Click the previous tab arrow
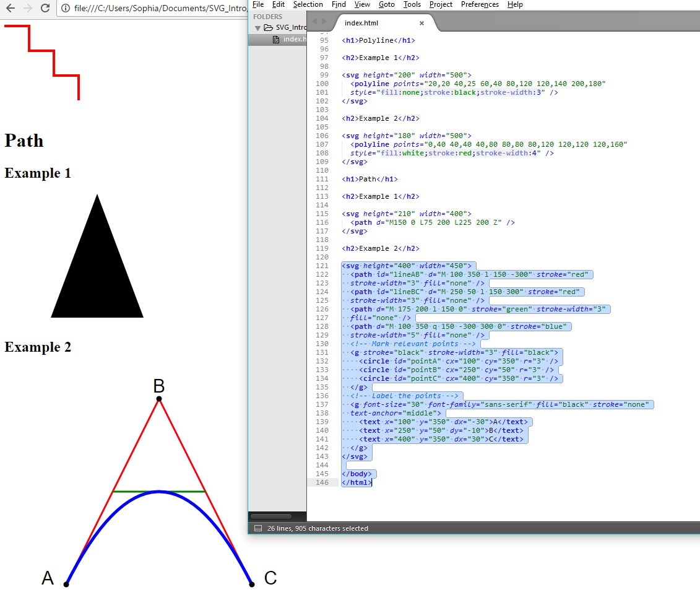This screenshot has height=613, width=700. click(x=314, y=22)
